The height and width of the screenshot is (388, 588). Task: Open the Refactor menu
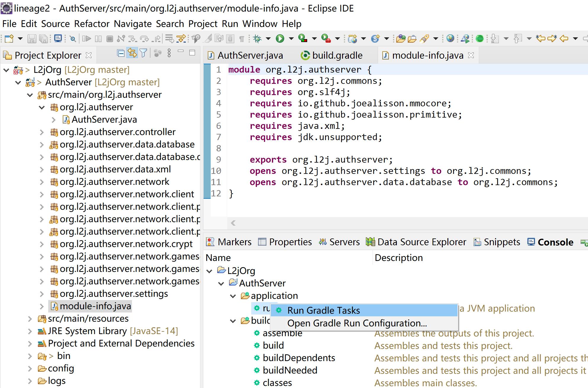92,24
